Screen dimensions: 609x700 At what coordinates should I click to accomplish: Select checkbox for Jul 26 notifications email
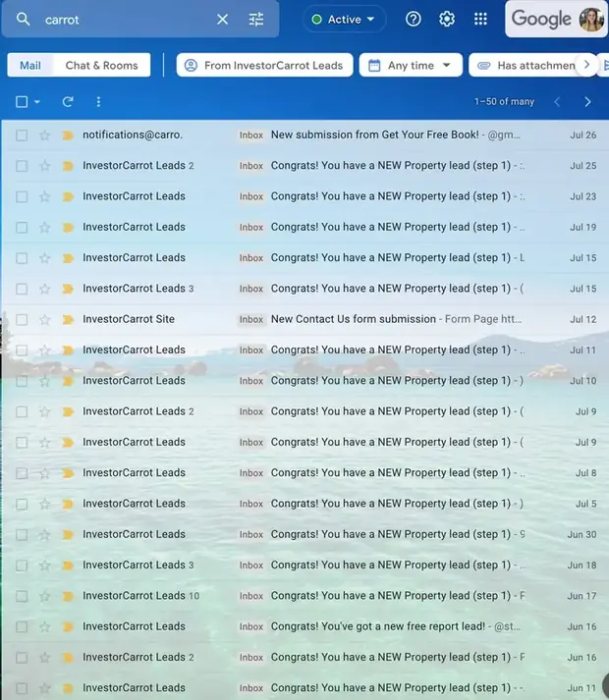pos(22,135)
